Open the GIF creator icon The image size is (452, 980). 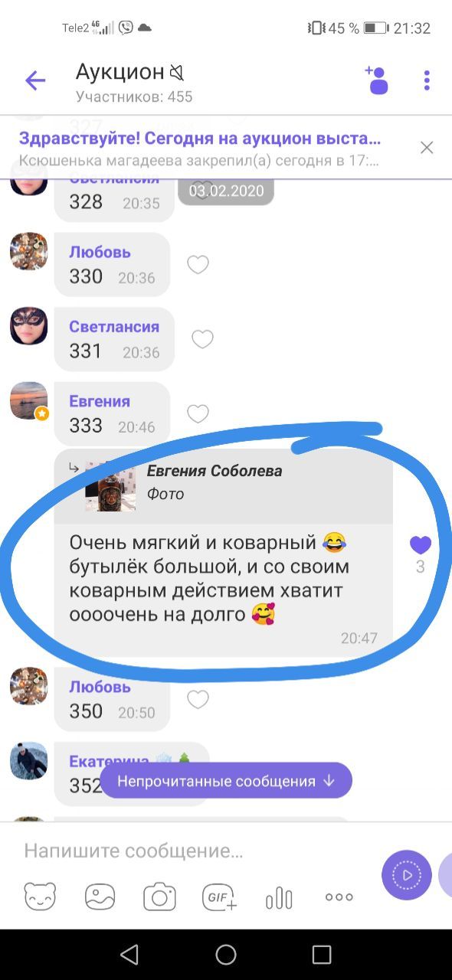219,897
